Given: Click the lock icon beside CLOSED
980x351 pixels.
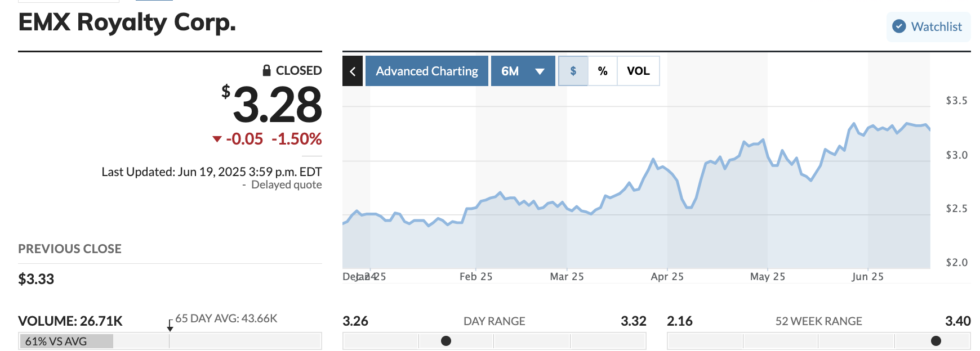Looking at the screenshot, I should click(x=267, y=70).
